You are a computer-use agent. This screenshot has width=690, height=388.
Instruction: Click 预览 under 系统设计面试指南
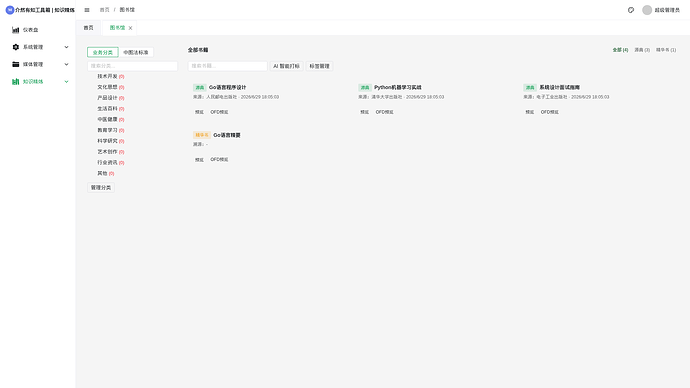coord(529,112)
